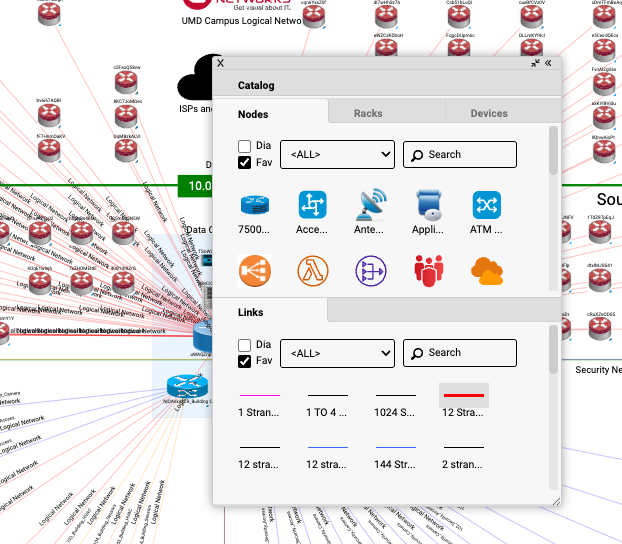Collapse the Catalog panel with double chevron

[548, 62]
